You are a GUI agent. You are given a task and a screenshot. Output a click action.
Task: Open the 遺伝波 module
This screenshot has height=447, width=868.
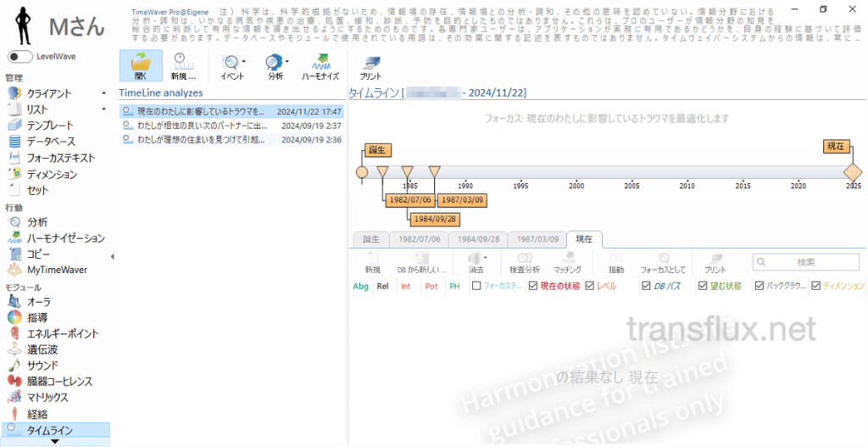coord(42,350)
